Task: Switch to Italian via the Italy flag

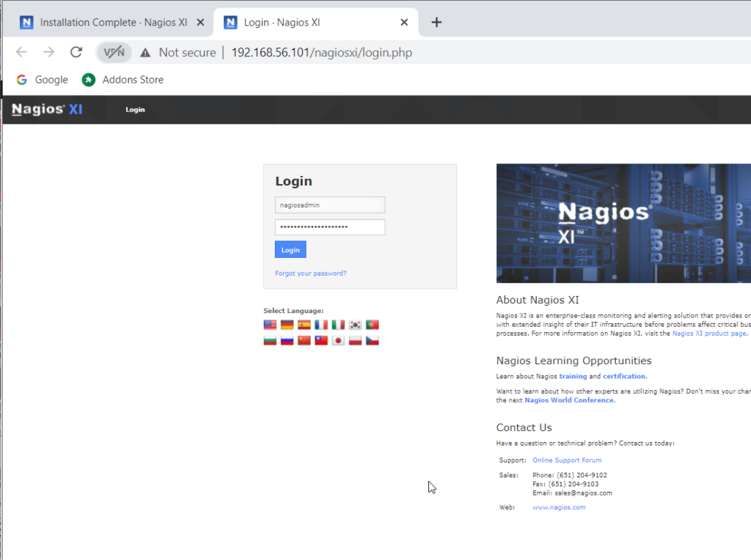Action: [x=338, y=325]
